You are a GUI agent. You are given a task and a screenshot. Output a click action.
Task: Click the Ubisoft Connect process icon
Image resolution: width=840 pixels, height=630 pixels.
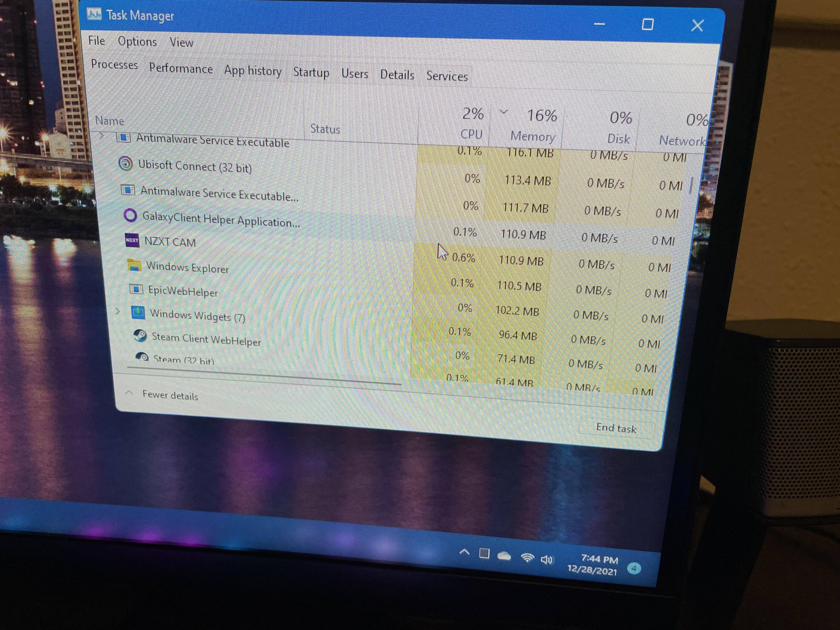click(x=125, y=164)
